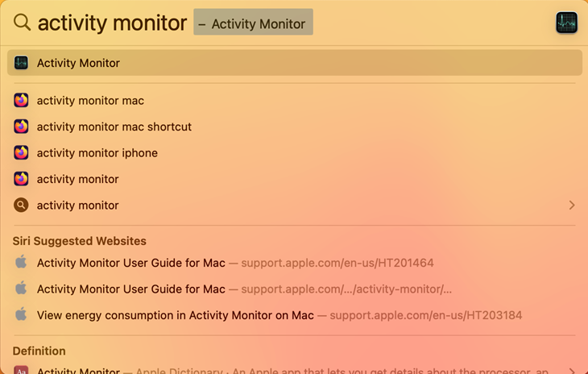Select the 'activity monitor mac shortcut' suggestion
588x374 pixels.
pyautogui.click(x=114, y=127)
